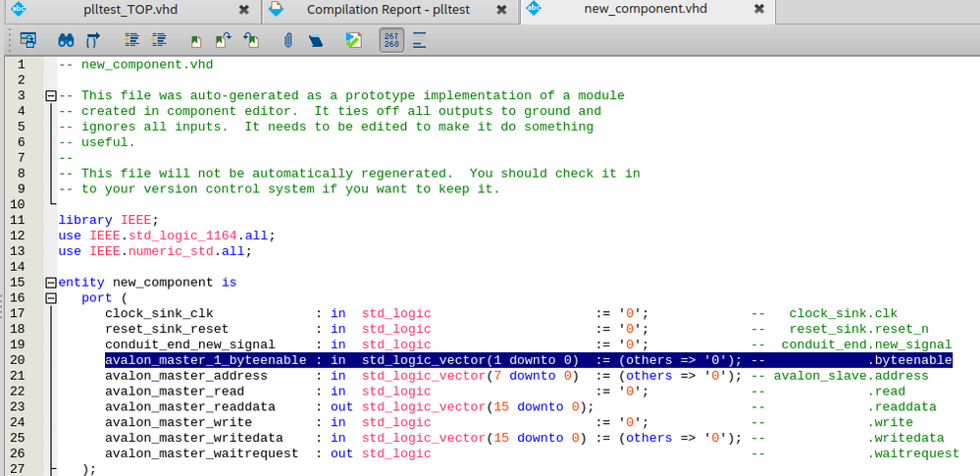Click the 'port (' keyword line
This screenshot has height=476, width=980.
(104, 298)
